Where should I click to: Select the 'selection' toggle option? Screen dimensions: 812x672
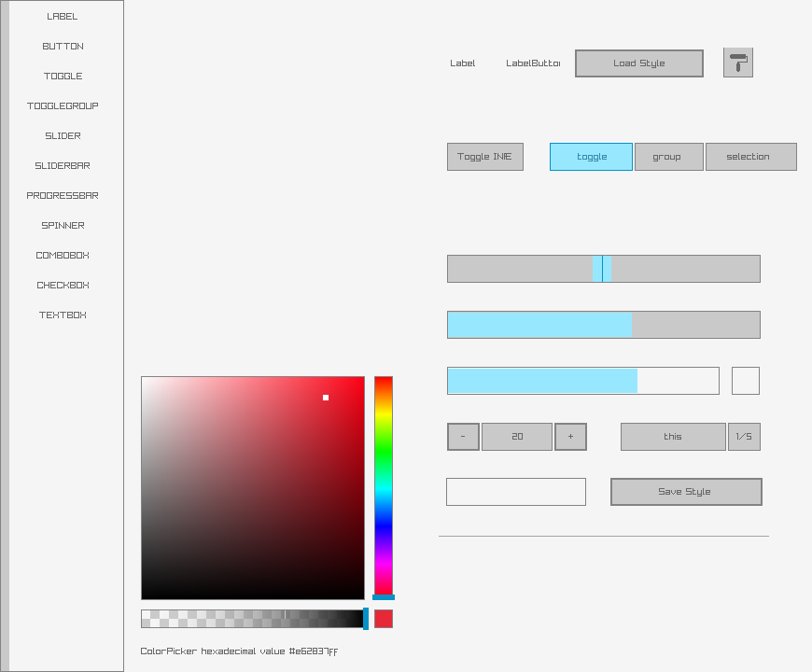pos(750,157)
